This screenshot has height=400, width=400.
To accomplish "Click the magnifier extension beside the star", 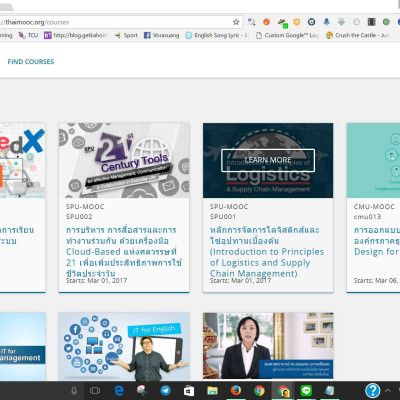I will point(252,22).
